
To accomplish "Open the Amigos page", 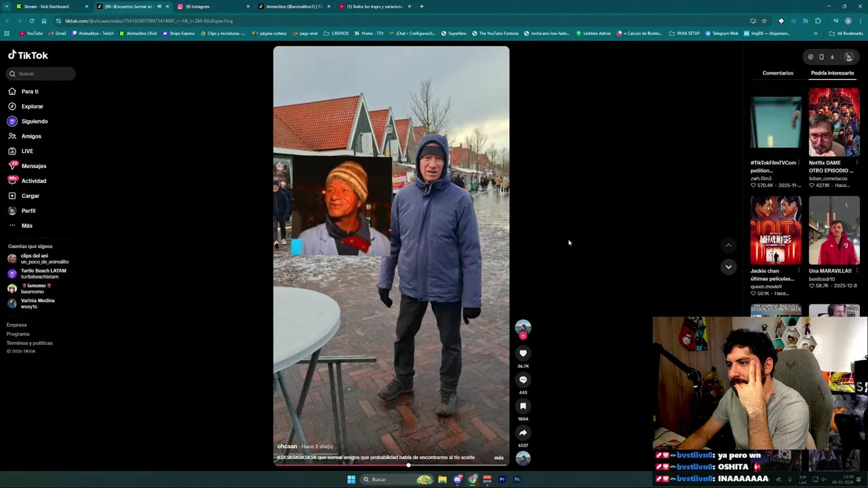I will (x=24, y=136).
